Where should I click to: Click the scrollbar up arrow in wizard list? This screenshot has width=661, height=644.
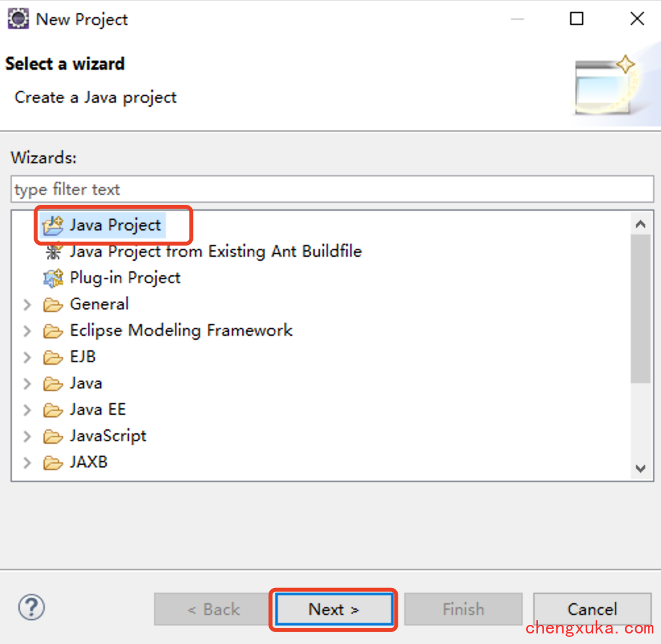click(x=641, y=224)
